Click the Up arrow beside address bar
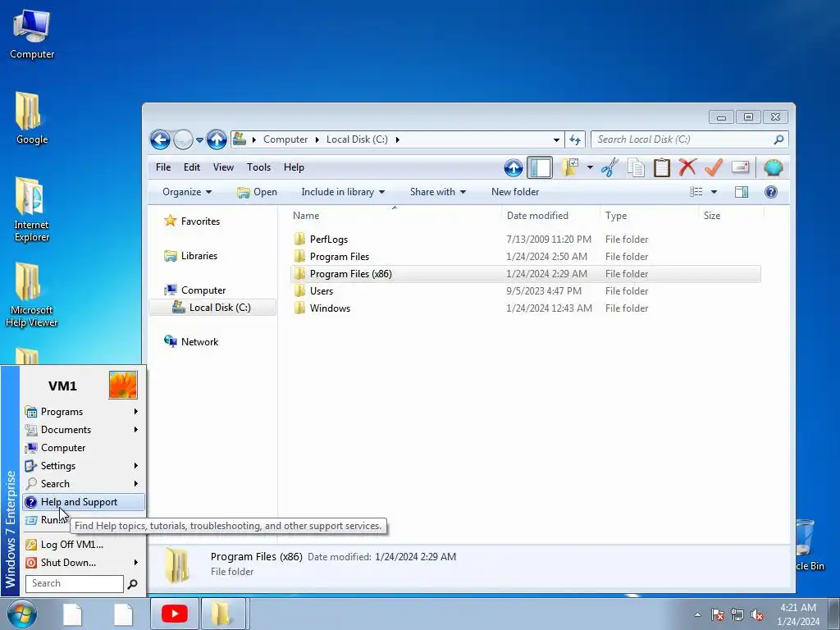840x630 pixels. pyautogui.click(x=217, y=139)
